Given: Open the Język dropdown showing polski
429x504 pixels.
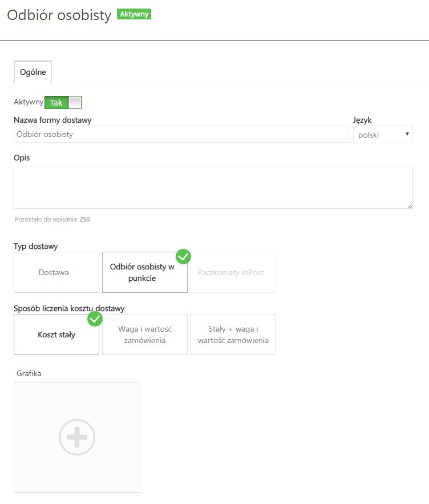Looking at the screenshot, I should pos(383,135).
